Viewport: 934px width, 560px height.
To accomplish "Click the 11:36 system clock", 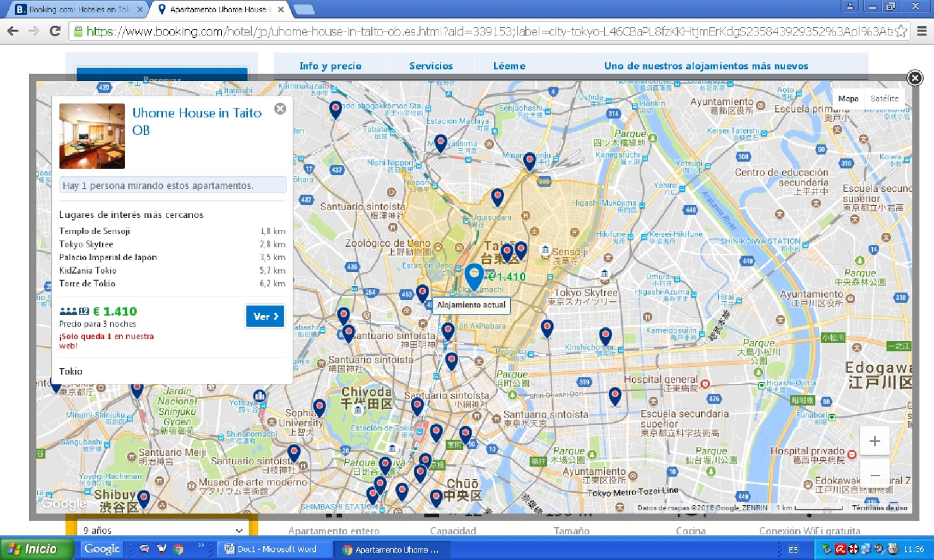I will [x=914, y=549].
